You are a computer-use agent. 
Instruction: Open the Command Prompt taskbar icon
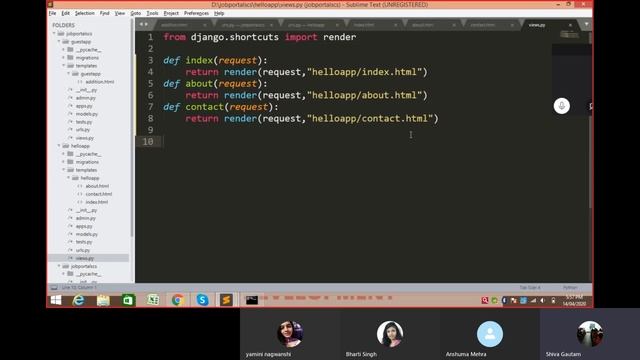(252, 300)
